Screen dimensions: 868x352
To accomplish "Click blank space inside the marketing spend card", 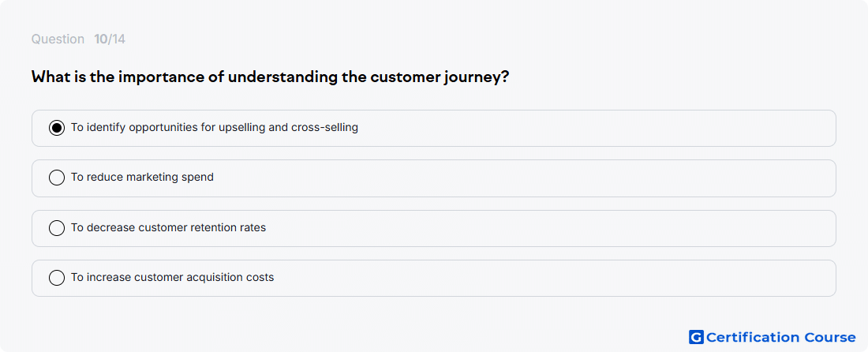I will [x=526, y=178].
